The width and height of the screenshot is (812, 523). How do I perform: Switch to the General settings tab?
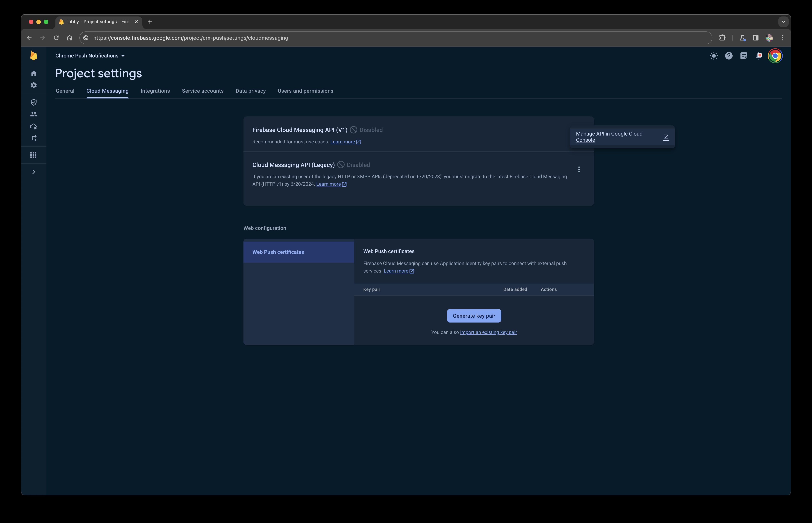(64, 91)
